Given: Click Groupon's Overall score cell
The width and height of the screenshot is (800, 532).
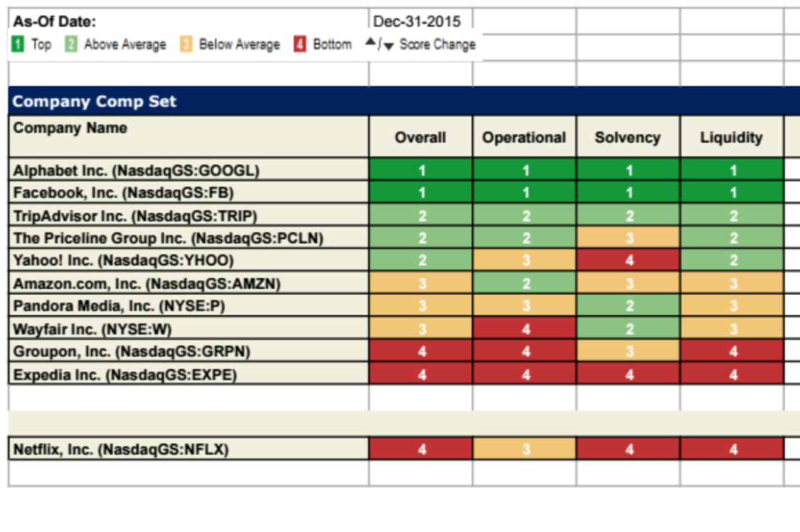Looking at the screenshot, I should click(x=421, y=351).
